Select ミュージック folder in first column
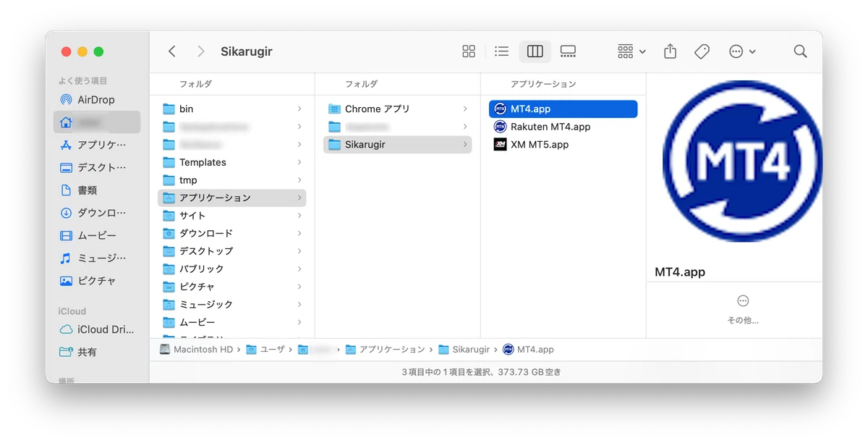Viewport: 868px width, 443px height. [231, 305]
